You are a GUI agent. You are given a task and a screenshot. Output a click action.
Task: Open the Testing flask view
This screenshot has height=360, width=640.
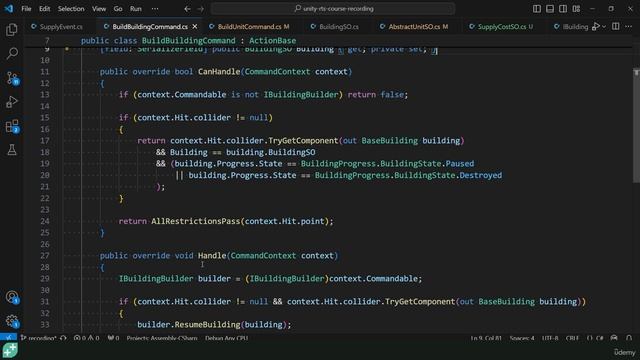coord(12,150)
